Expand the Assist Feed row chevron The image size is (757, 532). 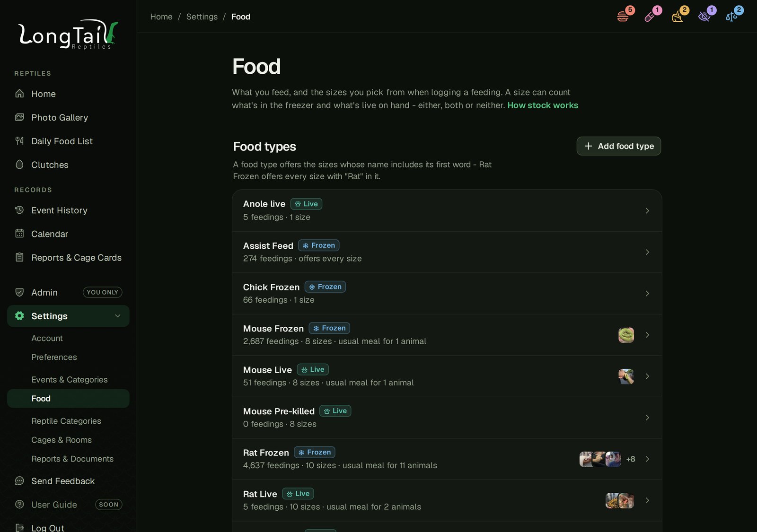coord(647,252)
